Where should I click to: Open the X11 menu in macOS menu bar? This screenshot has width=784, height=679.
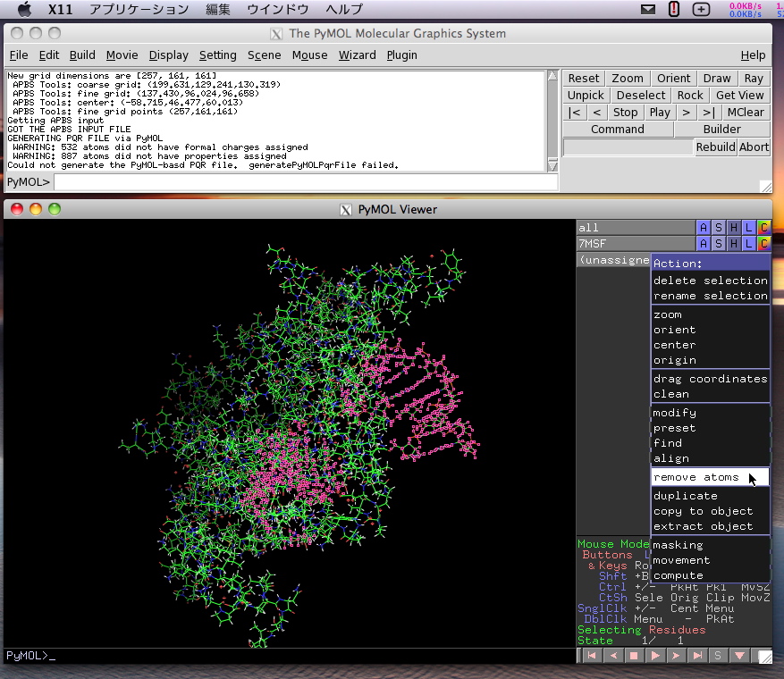[60, 9]
